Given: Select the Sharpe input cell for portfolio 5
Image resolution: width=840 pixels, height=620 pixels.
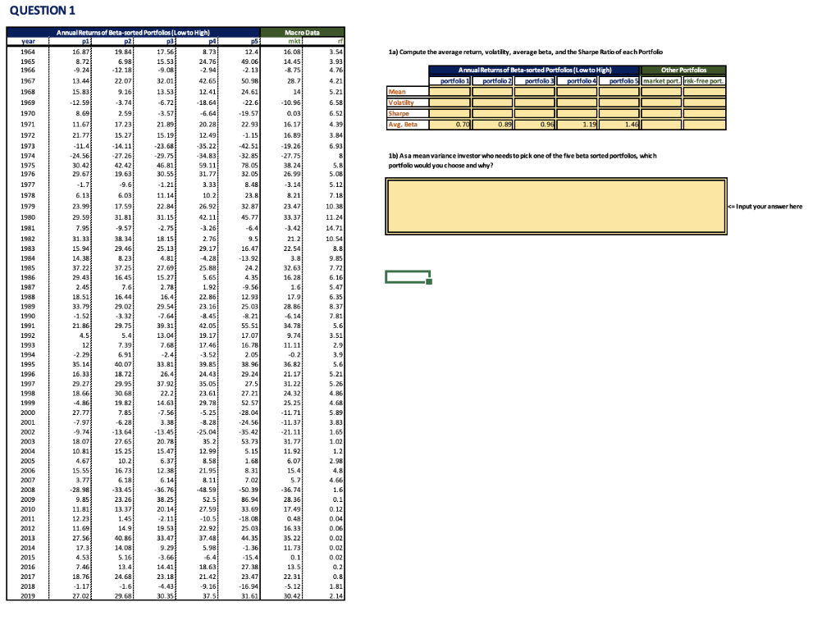Looking at the screenshot, I should click(x=618, y=113).
